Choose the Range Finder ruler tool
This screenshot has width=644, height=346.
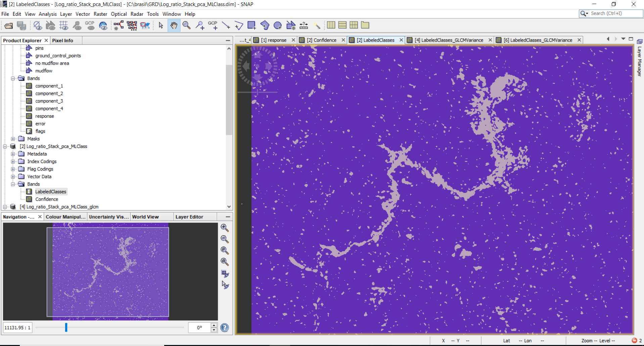pos(304,26)
